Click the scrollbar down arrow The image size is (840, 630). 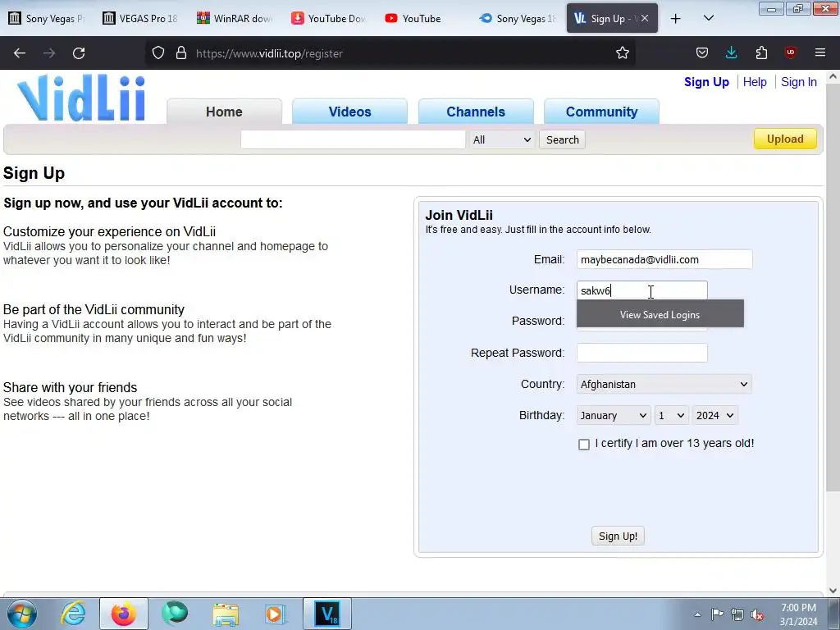[833, 590]
